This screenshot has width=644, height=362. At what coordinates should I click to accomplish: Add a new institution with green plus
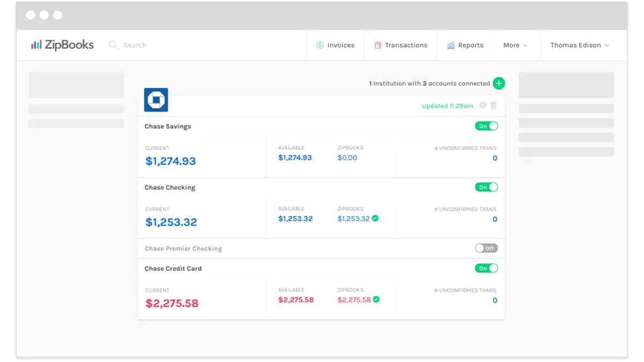pos(499,83)
